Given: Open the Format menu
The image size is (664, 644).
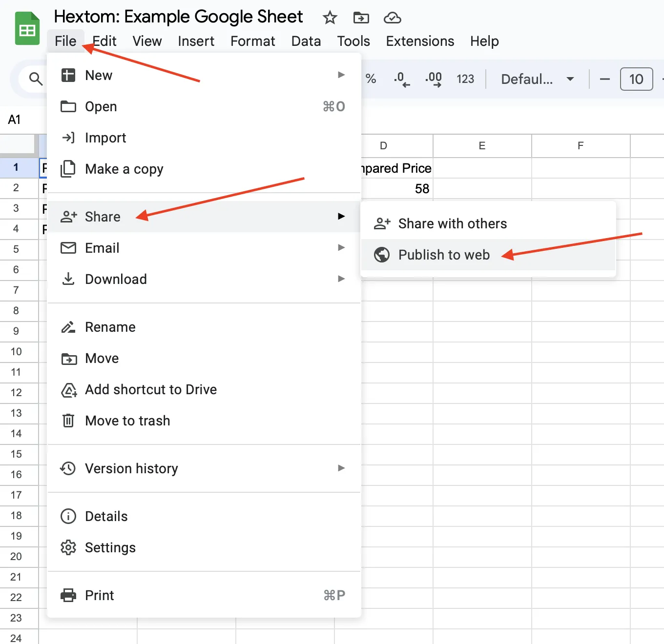Looking at the screenshot, I should click(x=252, y=41).
